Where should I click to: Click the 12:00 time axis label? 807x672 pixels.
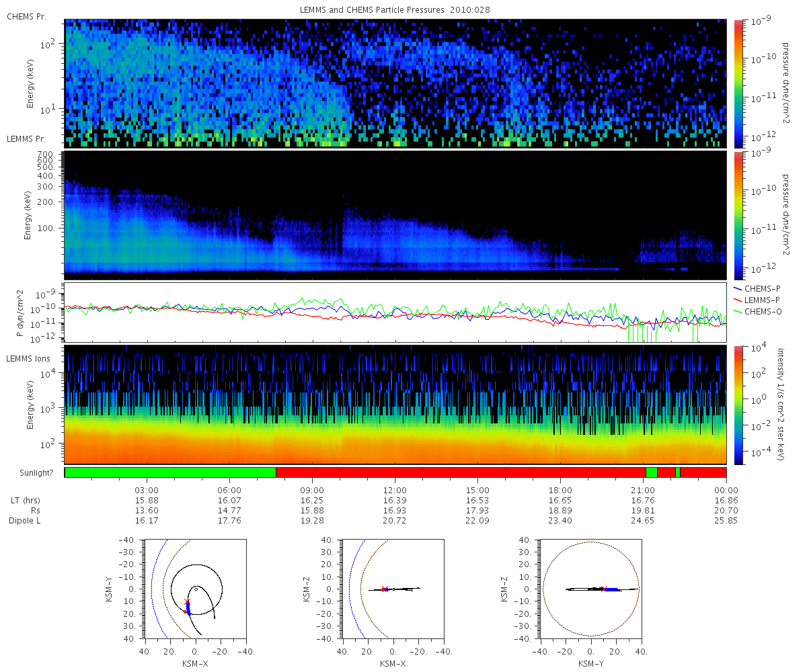(x=395, y=490)
